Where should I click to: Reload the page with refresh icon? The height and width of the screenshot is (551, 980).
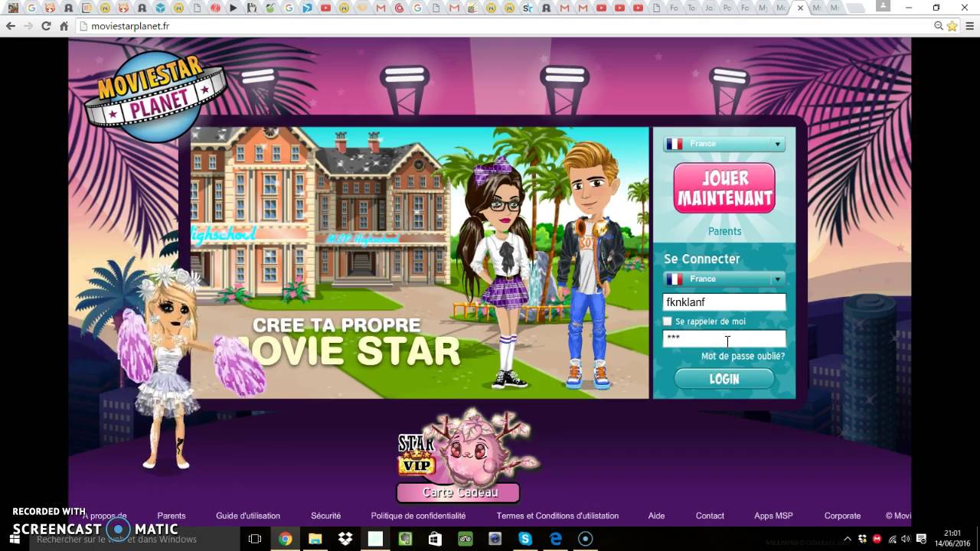click(46, 26)
